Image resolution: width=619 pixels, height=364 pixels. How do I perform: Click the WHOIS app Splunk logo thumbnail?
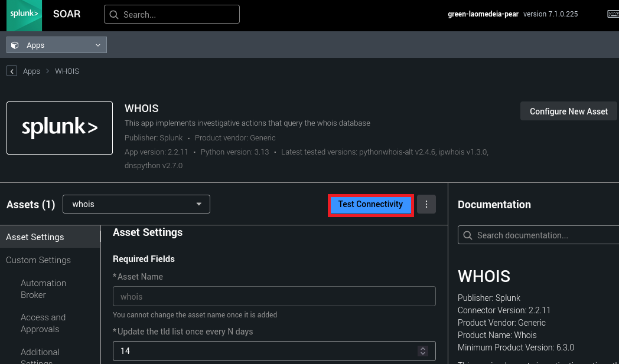[60, 128]
